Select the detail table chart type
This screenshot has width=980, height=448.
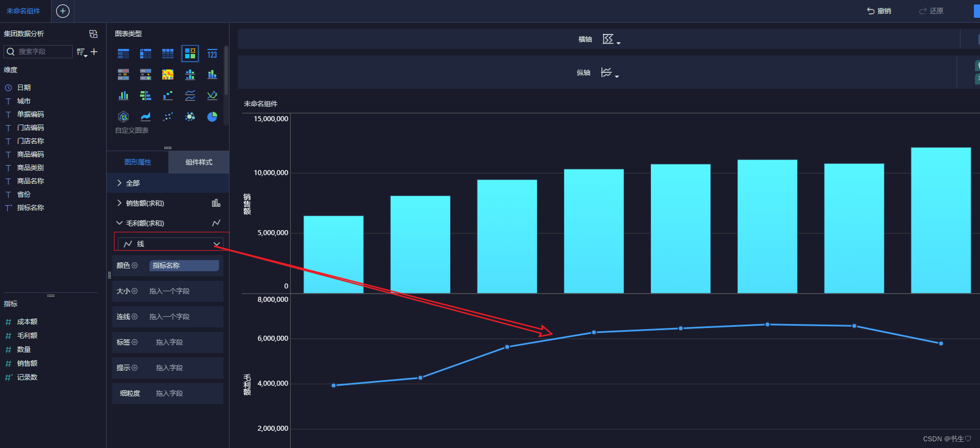[168, 54]
